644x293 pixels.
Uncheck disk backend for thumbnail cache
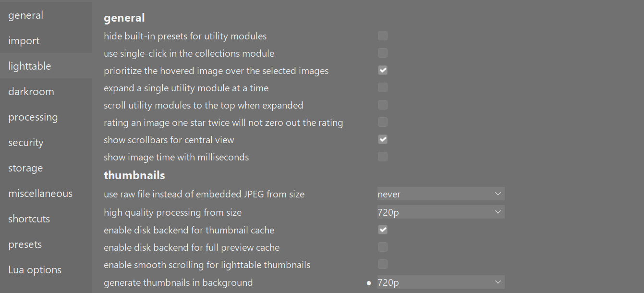click(x=383, y=230)
